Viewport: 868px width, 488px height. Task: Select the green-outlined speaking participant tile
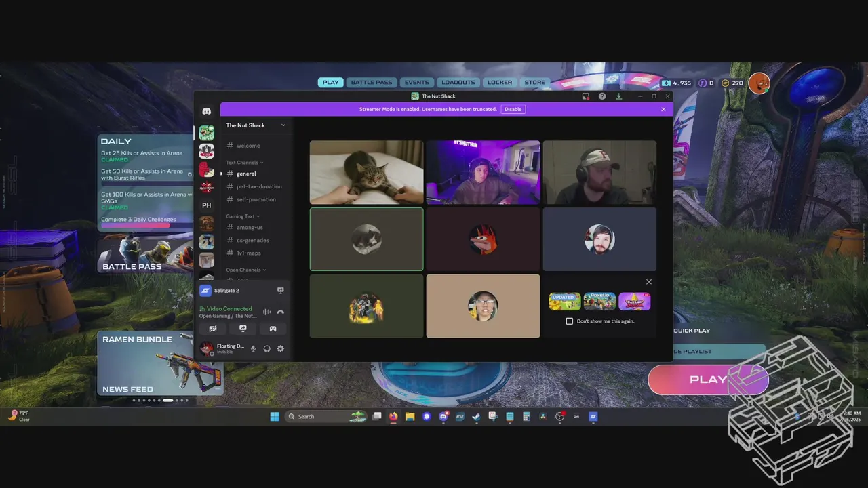coord(366,239)
